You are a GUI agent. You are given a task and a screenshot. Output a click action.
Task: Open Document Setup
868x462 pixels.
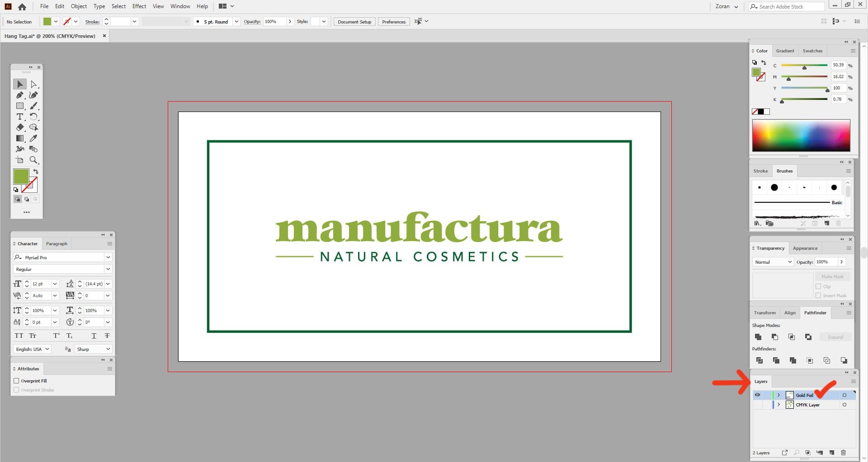[354, 21]
